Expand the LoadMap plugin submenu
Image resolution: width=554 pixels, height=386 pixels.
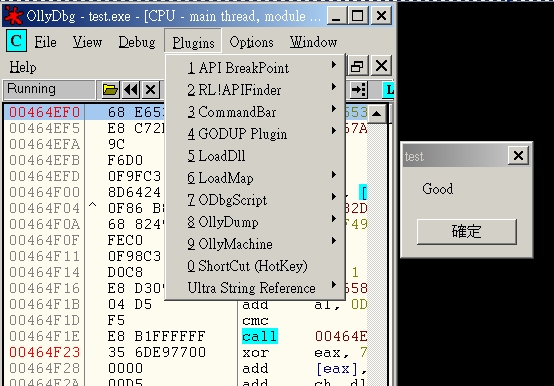255,178
